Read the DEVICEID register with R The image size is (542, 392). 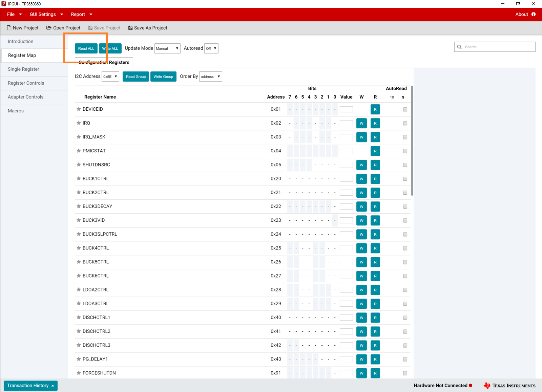(x=375, y=109)
